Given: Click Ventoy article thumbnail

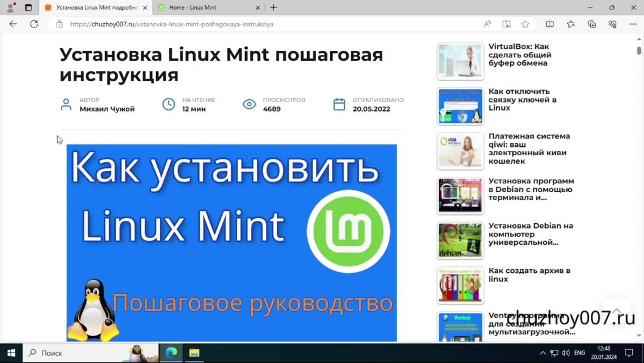Looking at the screenshot, I should point(460,327).
